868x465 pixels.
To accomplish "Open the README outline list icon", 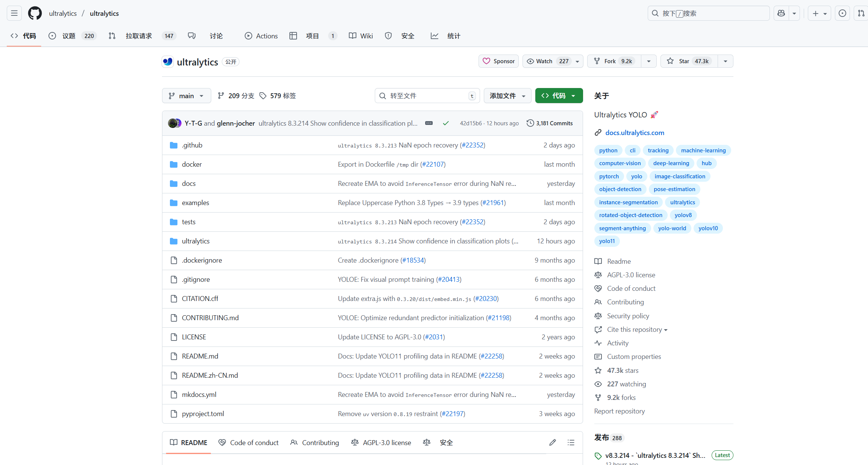I will coord(571,442).
